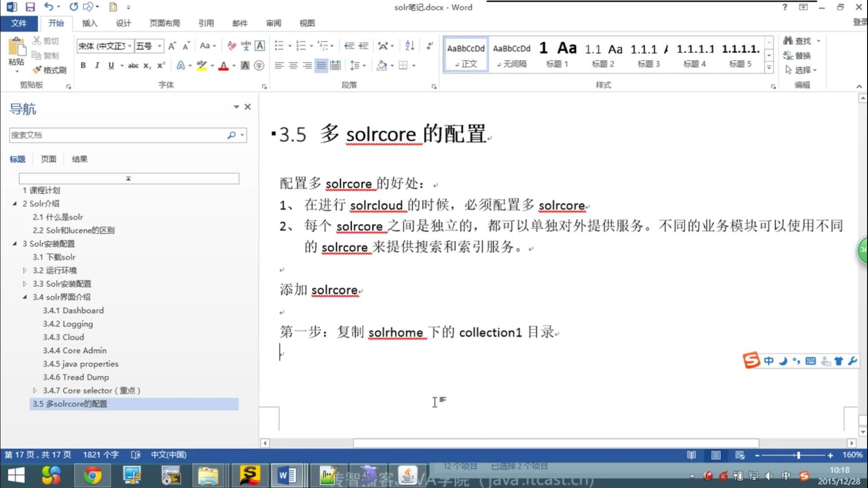Click the 搜索文档 search input field
The height and width of the screenshot is (488, 868).
pos(118,135)
